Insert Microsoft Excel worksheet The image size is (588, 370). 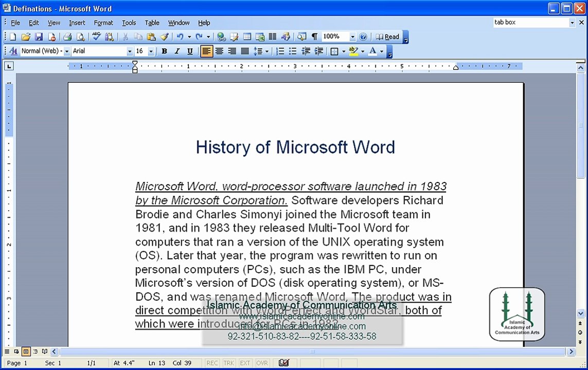[x=260, y=36]
